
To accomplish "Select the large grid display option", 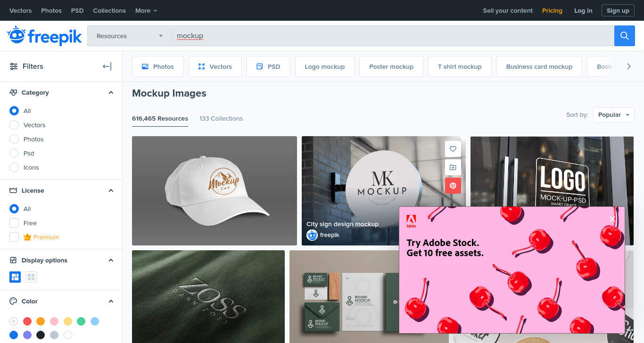I will tap(15, 277).
